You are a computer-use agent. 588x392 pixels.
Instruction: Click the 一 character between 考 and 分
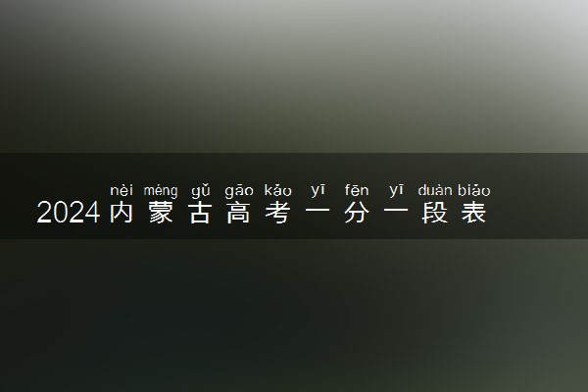click(318, 211)
